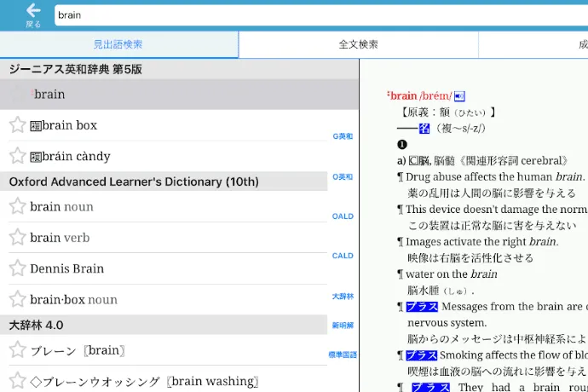Jump to 大辞林 dictionary index
The height and width of the screenshot is (392, 588).
pyautogui.click(x=343, y=297)
